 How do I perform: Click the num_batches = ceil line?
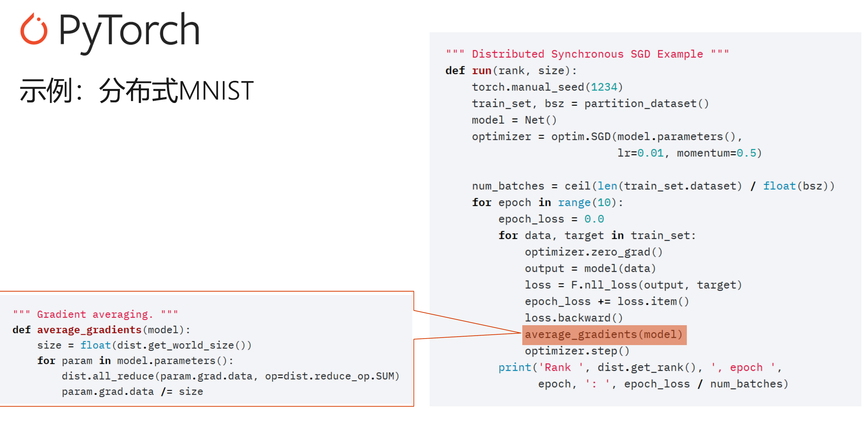(x=653, y=186)
